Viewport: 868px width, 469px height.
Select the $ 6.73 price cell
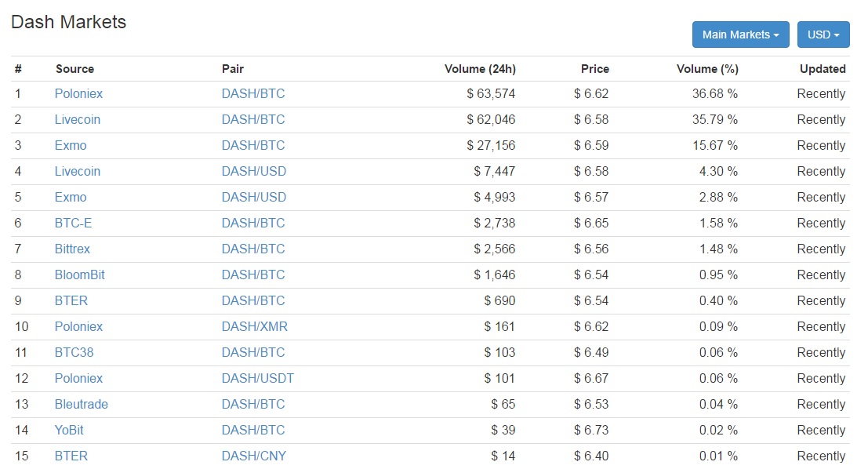(591, 431)
